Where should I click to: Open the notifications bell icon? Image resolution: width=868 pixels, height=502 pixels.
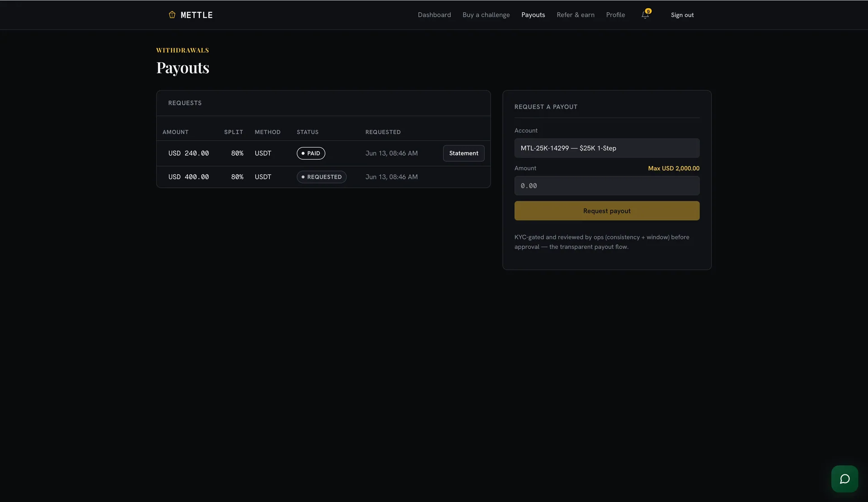[645, 15]
